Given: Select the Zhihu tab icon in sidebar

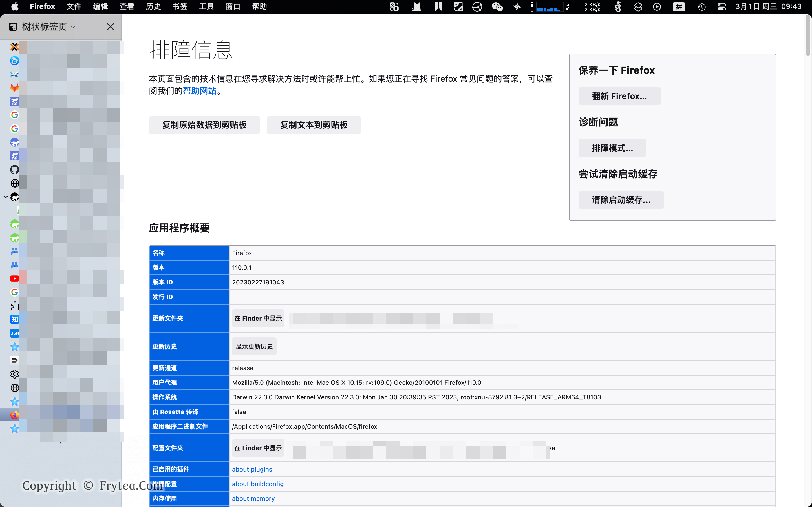Looking at the screenshot, I should 14,319.
